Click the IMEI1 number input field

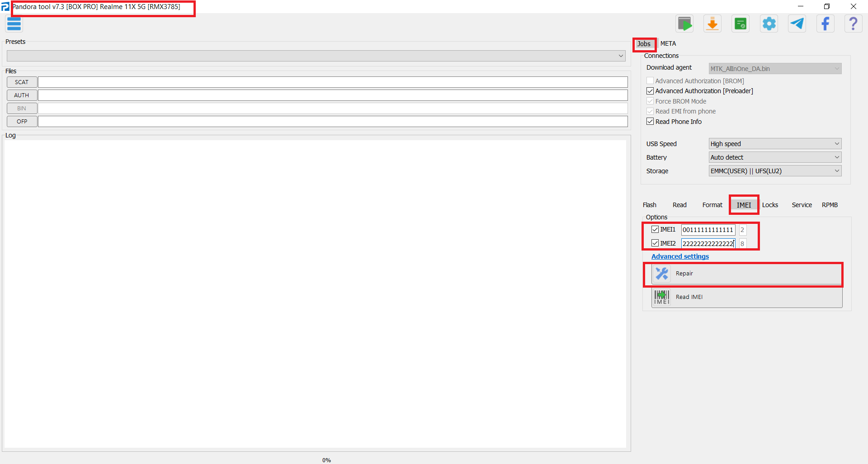pyautogui.click(x=708, y=230)
